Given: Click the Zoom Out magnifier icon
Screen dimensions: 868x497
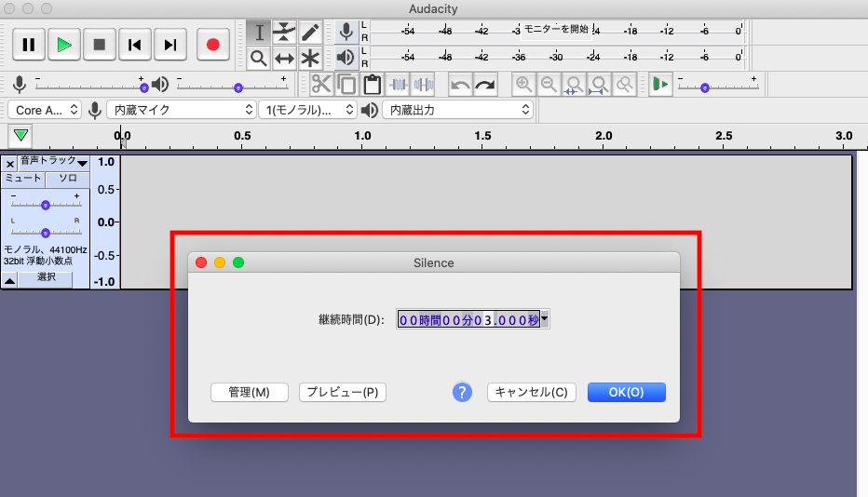Looking at the screenshot, I should coord(549,85).
